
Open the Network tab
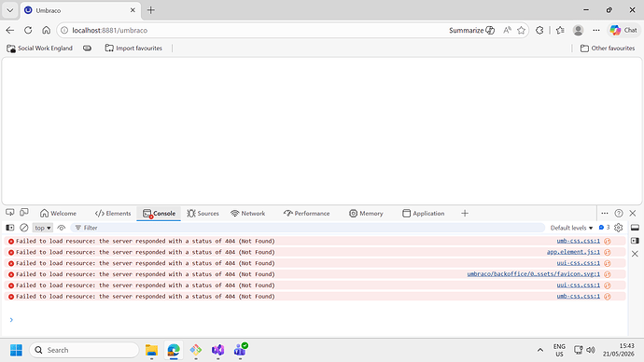247,214
